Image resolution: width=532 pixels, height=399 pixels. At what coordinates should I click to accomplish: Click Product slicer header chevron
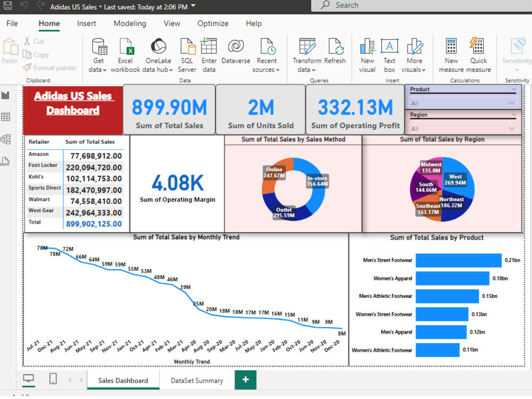click(514, 89)
